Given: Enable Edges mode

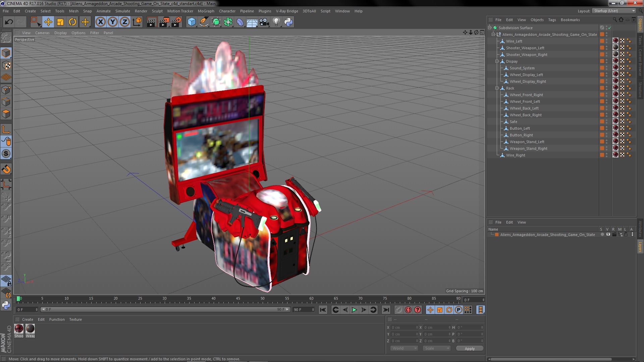Looking at the screenshot, I should coord(6,102).
